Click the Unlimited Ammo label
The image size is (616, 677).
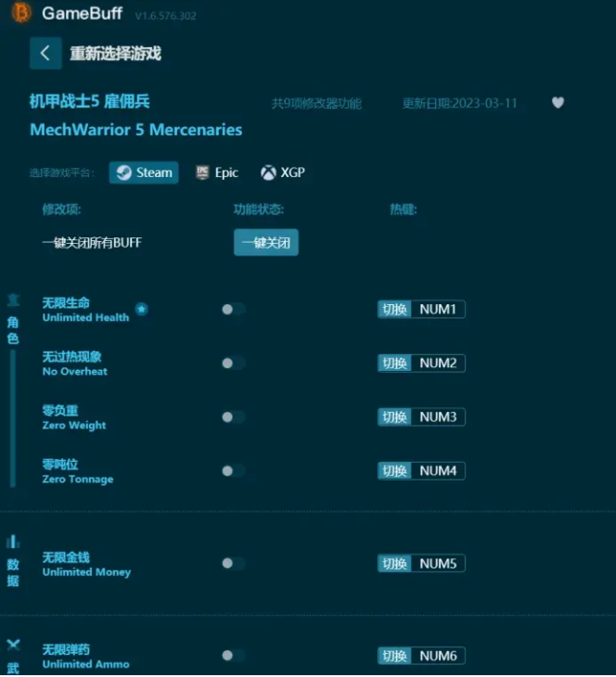85,664
